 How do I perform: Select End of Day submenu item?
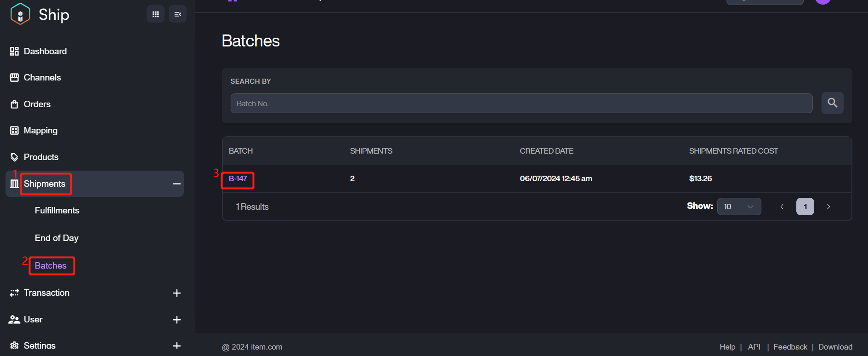click(57, 238)
